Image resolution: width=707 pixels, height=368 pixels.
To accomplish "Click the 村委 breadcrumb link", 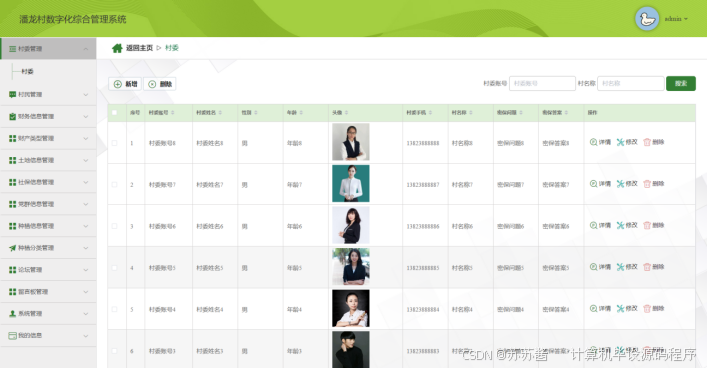I will click(x=172, y=48).
